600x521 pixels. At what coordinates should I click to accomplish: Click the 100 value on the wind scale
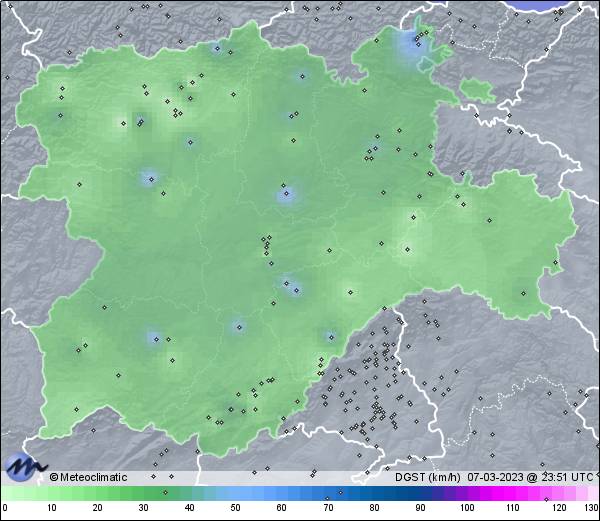[x=467, y=508]
